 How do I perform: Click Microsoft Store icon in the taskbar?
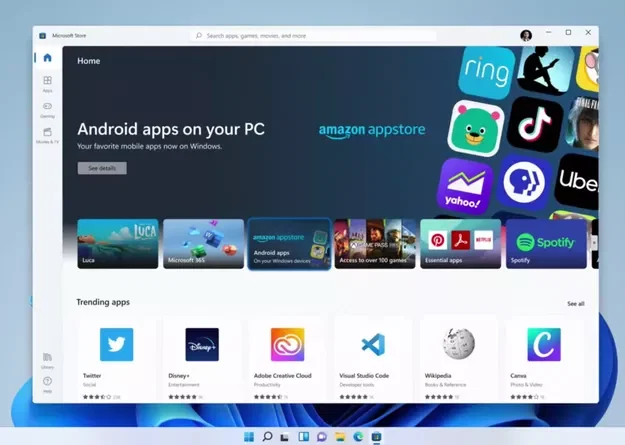tap(377, 437)
